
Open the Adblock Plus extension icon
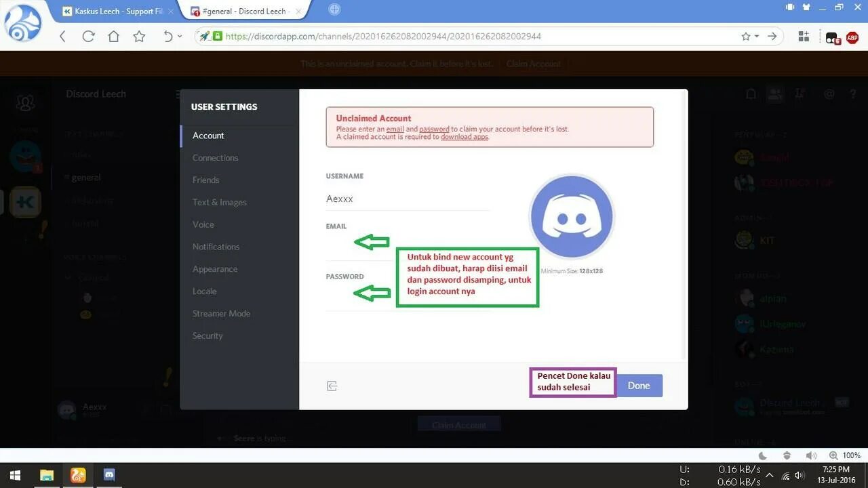pyautogui.click(x=852, y=37)
